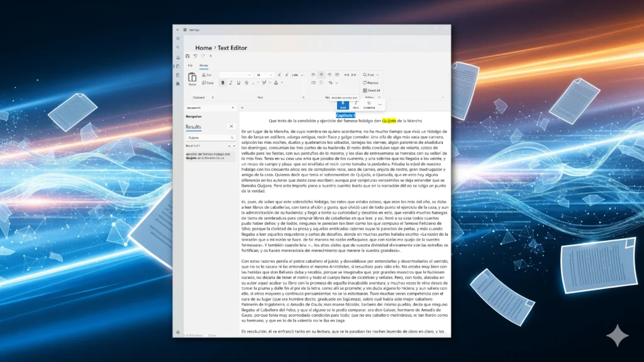
Task: Close the Navigation pane with the X
Action: pyautogui.click(x=231, y=126)
